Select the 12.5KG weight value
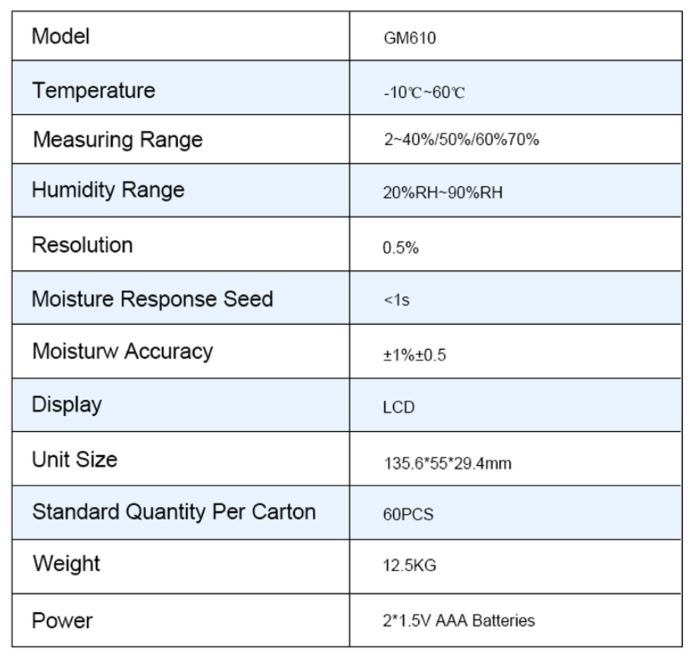The height and width of the screenshot is (656, 699). pyautogui.click(x=409, y=566)
